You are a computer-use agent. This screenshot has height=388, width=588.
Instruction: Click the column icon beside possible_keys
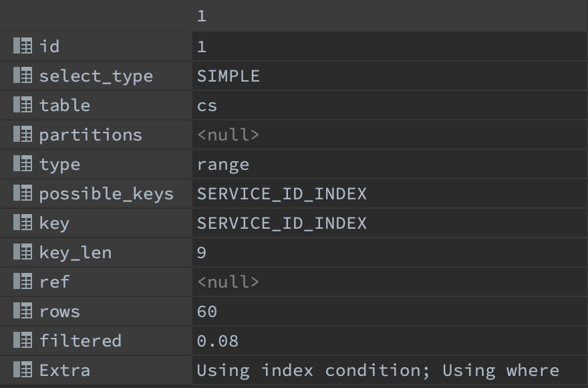pos(23,193)
